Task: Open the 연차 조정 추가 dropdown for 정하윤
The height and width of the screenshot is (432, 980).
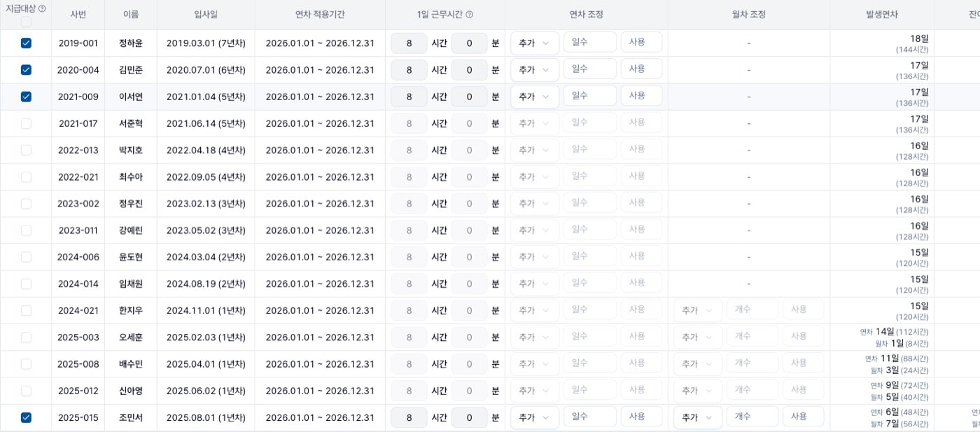Action: click(535, 43)
